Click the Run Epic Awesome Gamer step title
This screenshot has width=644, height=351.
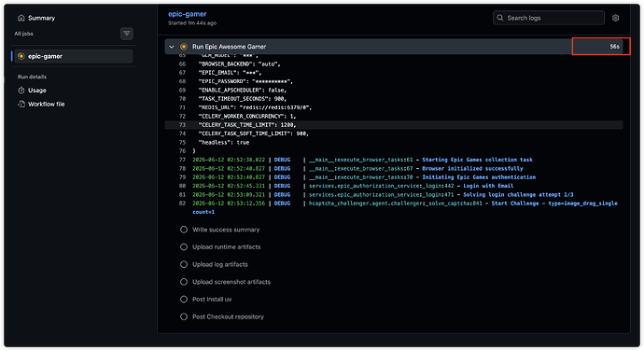click(230, 47)
